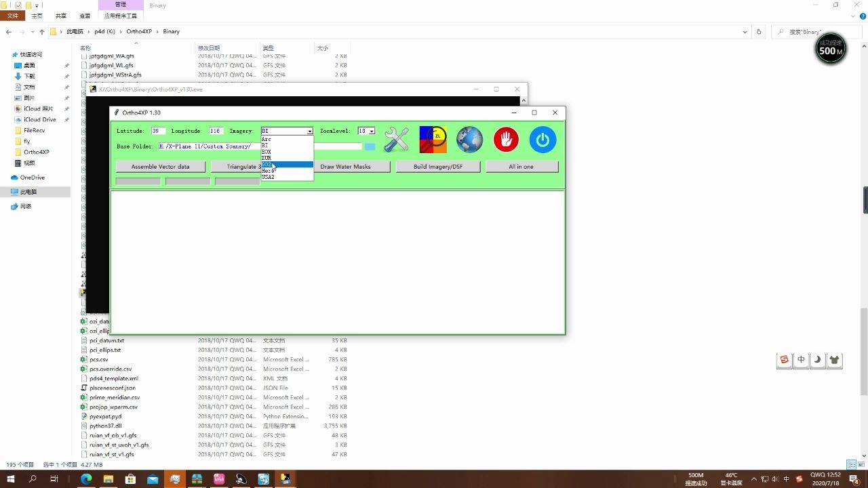Open Microsoft Store from taskbar
The image size is (868, 488).
[130, 479]
